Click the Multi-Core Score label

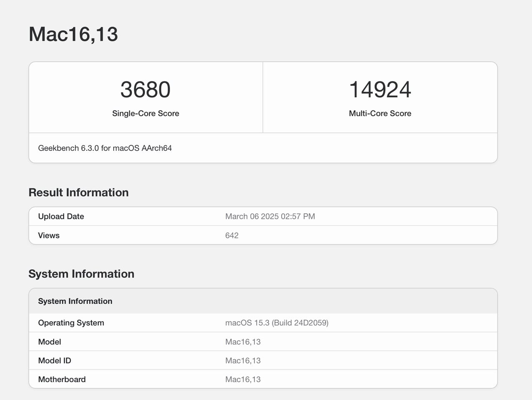click(x=380, y=113)
